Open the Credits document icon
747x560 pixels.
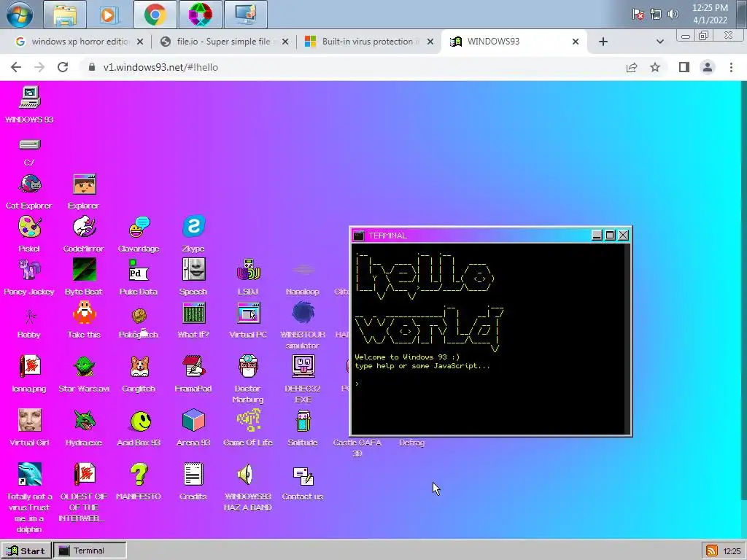(193, 474)
